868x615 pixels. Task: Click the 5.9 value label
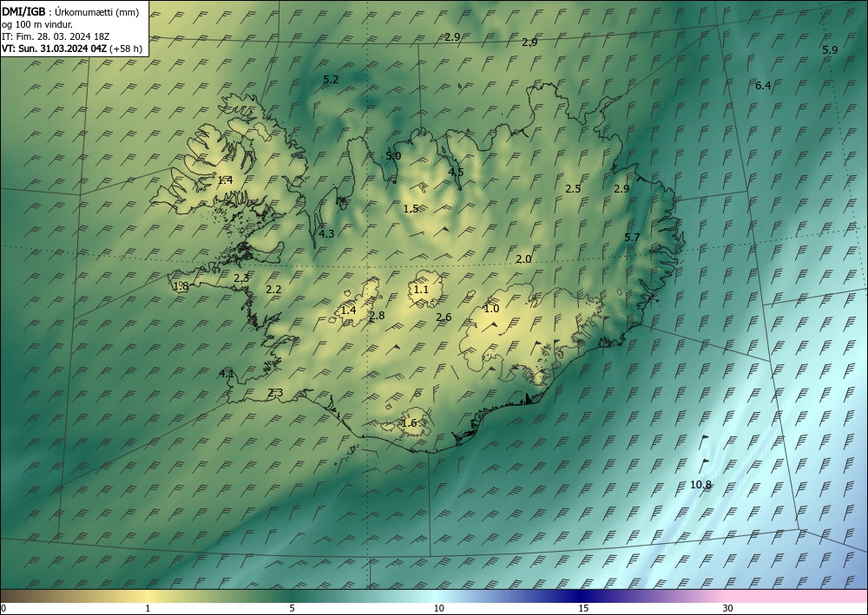[x=830, y=49]
